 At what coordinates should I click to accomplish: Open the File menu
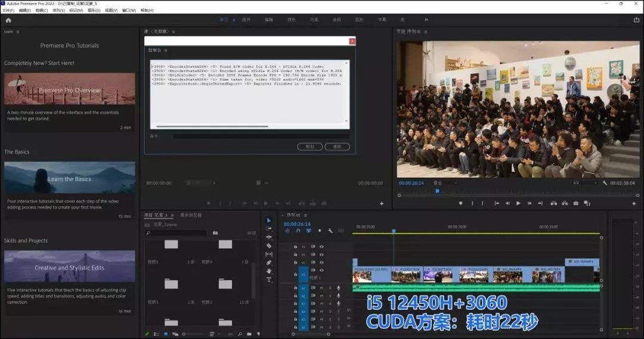click(x=8, y=11)
